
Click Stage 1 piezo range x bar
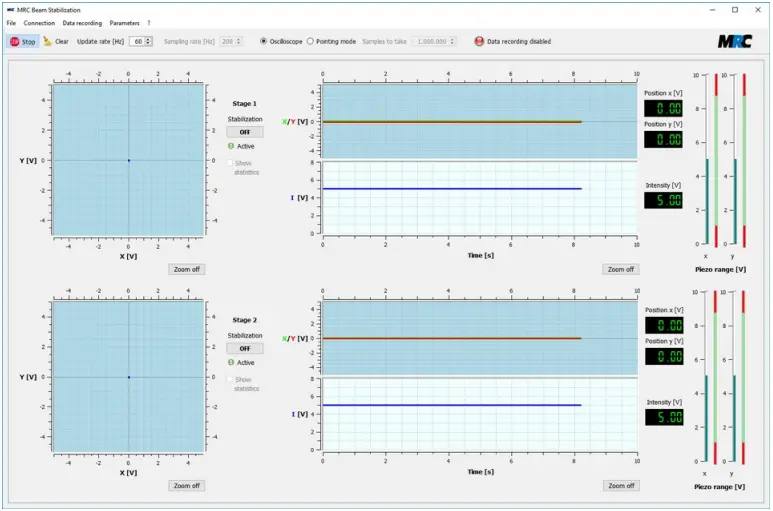coord(706,160)
